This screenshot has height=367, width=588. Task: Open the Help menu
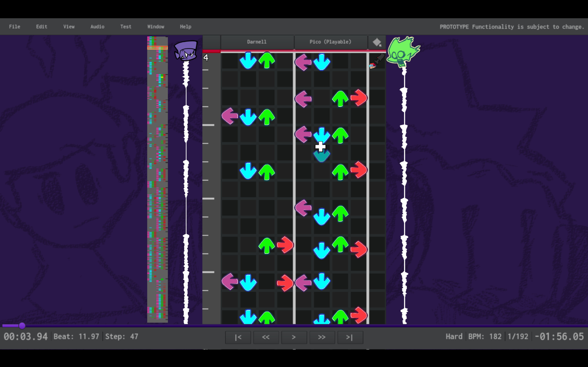pyautogui.click(x=186, y=27)
